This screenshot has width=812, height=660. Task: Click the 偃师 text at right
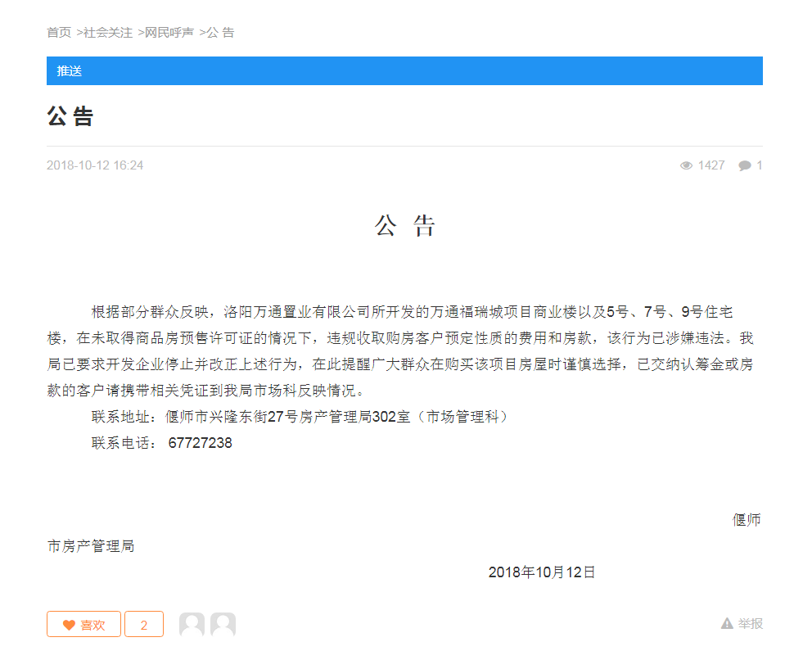point(747,520)
